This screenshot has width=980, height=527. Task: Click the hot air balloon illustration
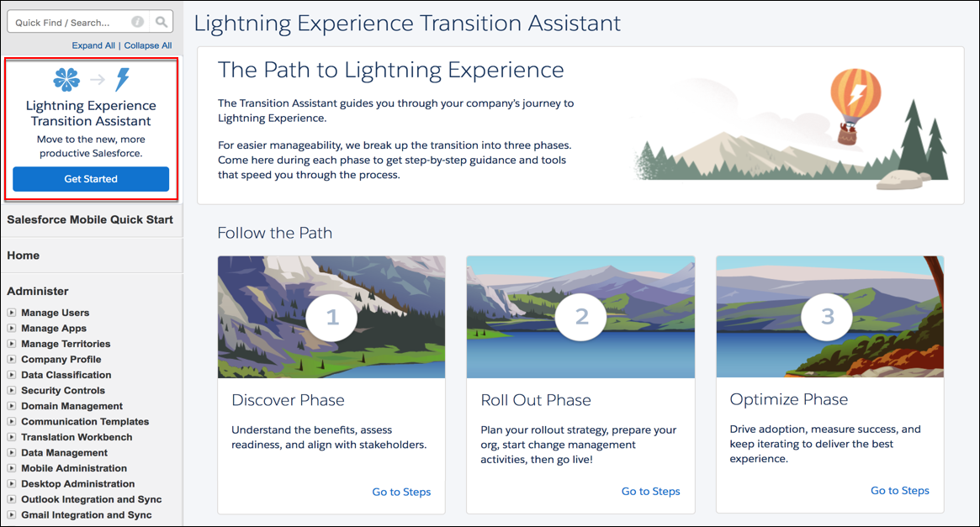point(855,106)
